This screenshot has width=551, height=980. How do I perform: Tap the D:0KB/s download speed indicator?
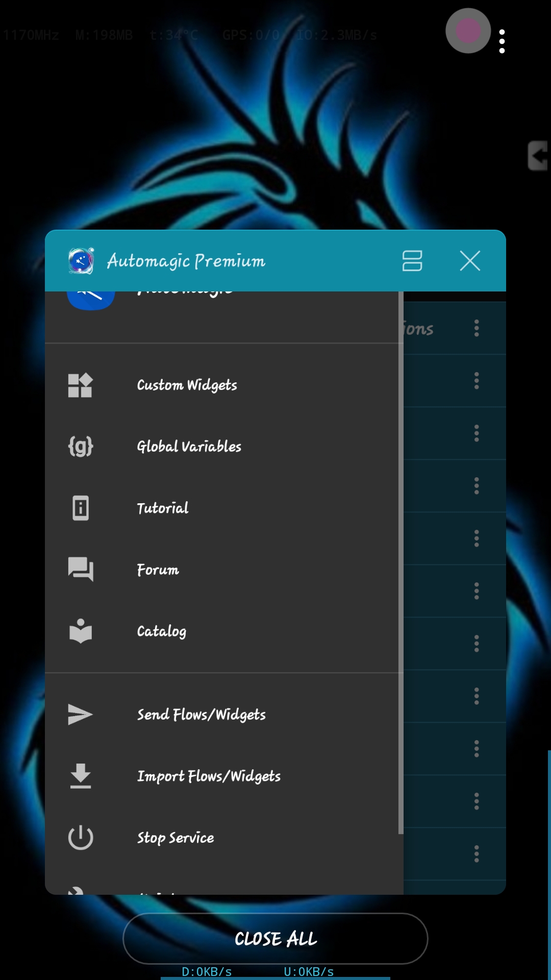207,971
